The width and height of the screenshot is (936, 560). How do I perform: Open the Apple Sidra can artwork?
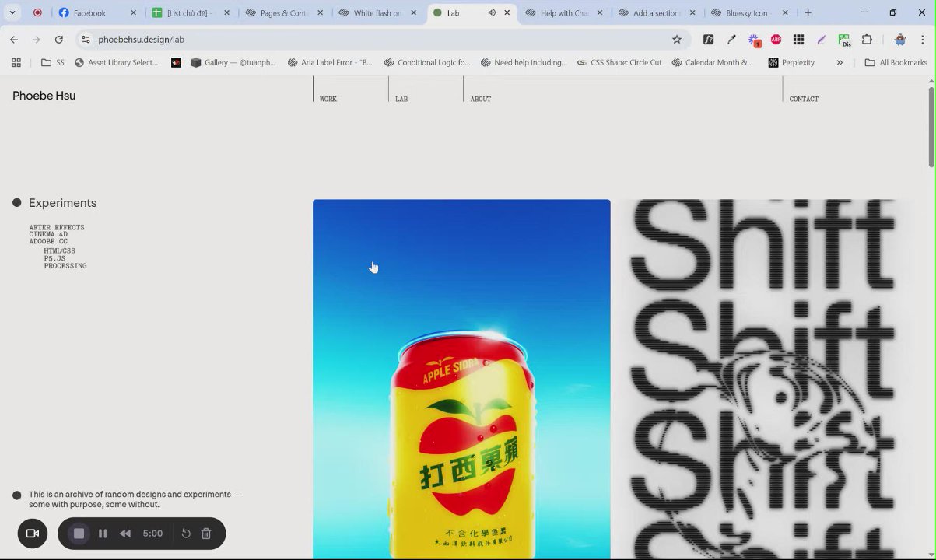[461, 379]
